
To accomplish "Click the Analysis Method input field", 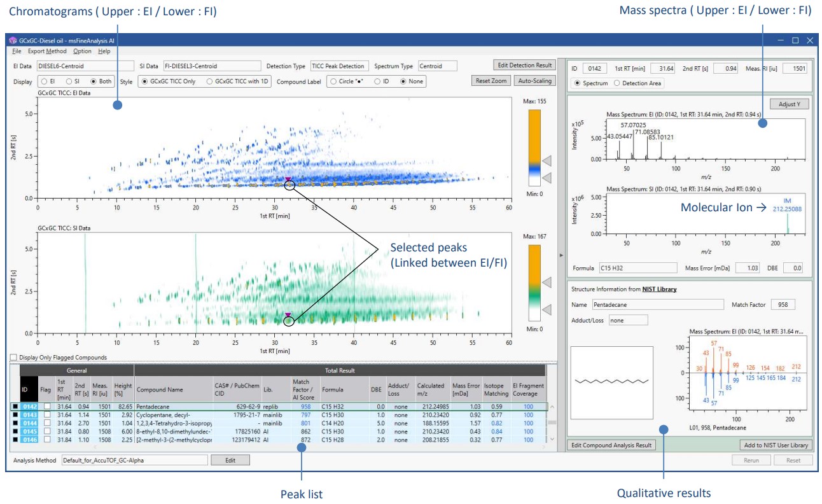I will pos(134,460).
